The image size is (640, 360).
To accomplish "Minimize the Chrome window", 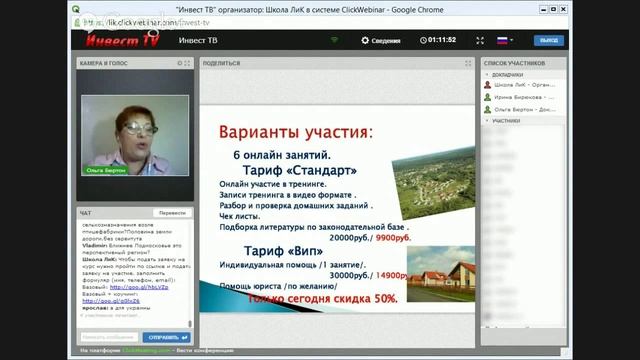I will (x=543, y=9).
